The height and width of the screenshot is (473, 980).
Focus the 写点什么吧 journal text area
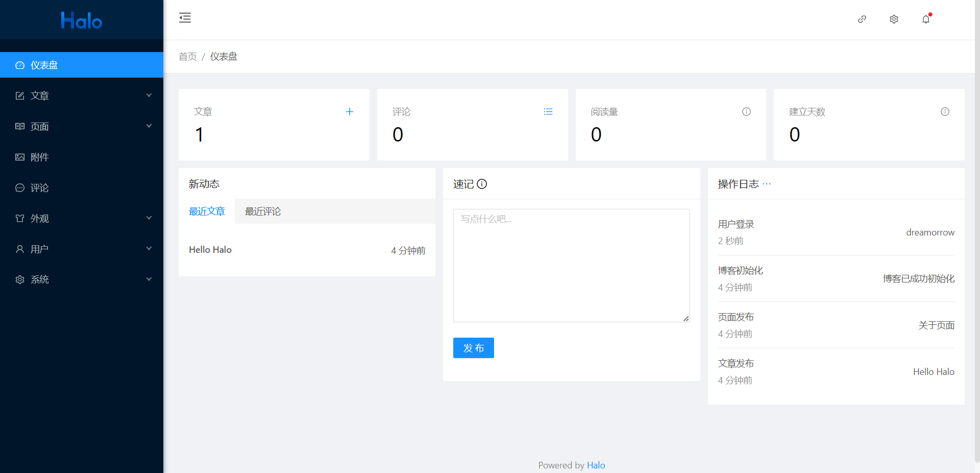[x=571, y=266]
